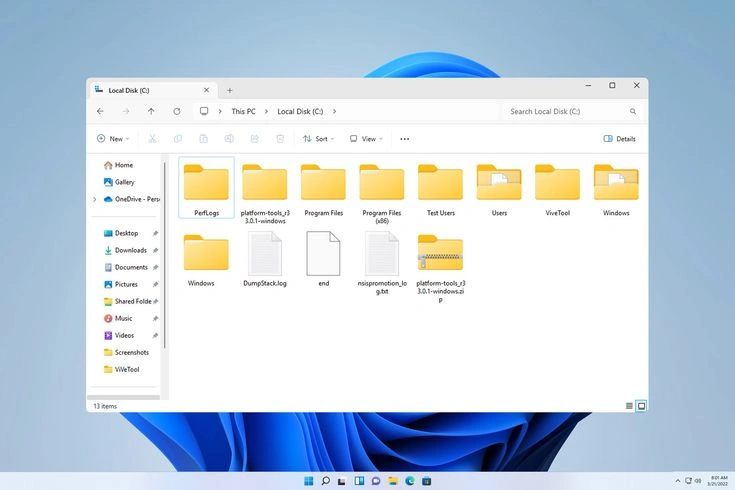Viewport: 735px width, 490px height.
Task: Click the Share icon in toolbar
Action: (255, 139)
